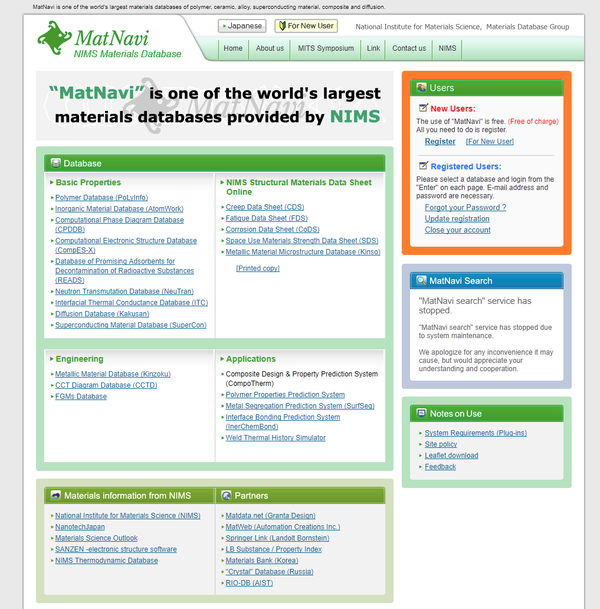Click the MatNavi Search magnifier icon

421,280
